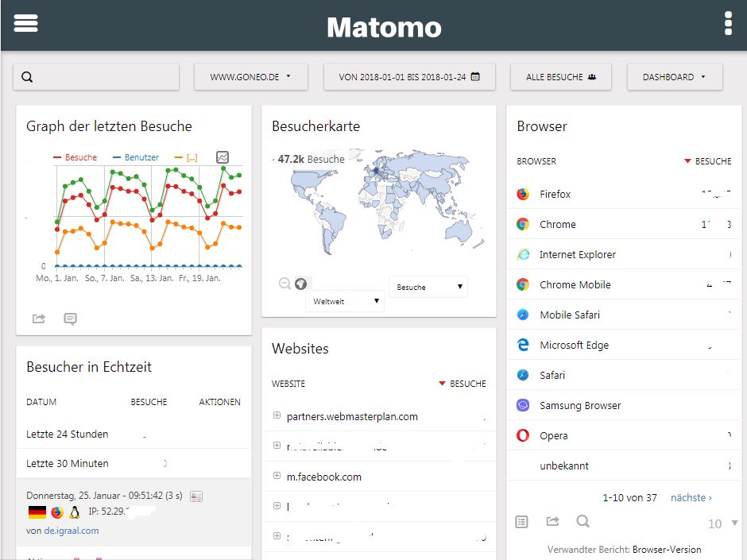This screenshot has height=560, width=747.
Task: Click the German flag icon
Action: (x=37, y=512)
